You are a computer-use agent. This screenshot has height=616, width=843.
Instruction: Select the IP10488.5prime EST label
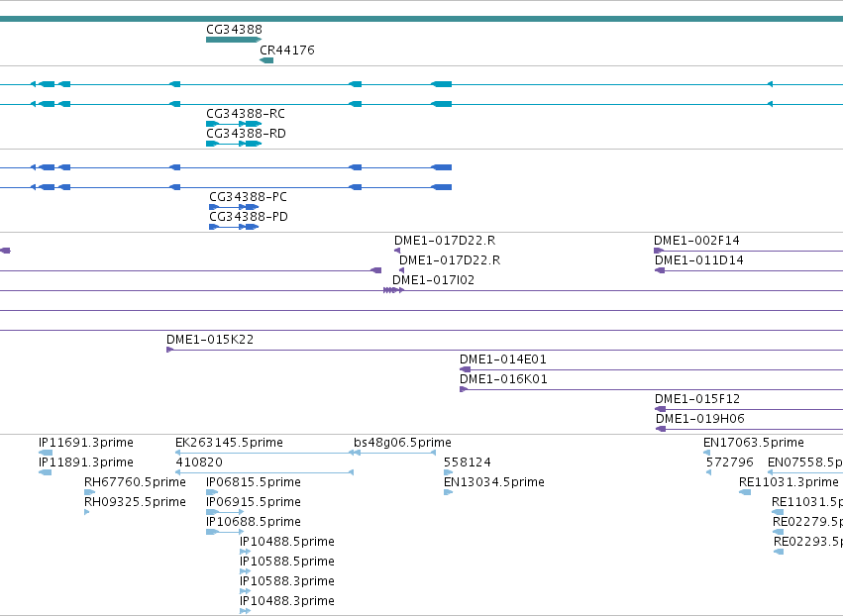tap(287, 542)
